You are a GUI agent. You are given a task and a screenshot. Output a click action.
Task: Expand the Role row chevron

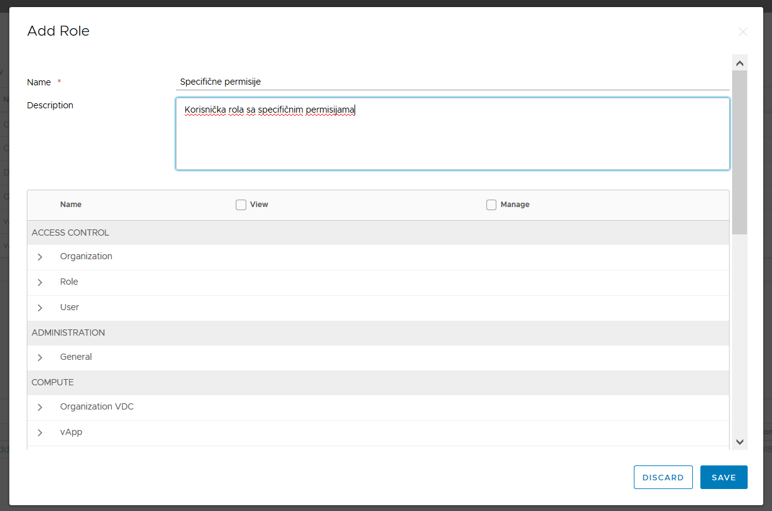(x=40, y=282)
